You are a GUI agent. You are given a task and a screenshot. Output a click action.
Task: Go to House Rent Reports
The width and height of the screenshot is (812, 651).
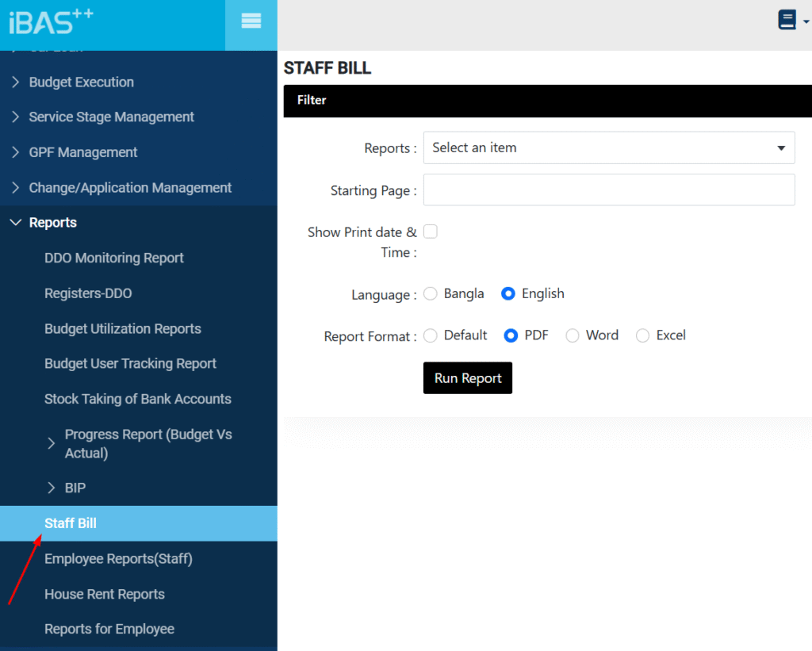105,594
